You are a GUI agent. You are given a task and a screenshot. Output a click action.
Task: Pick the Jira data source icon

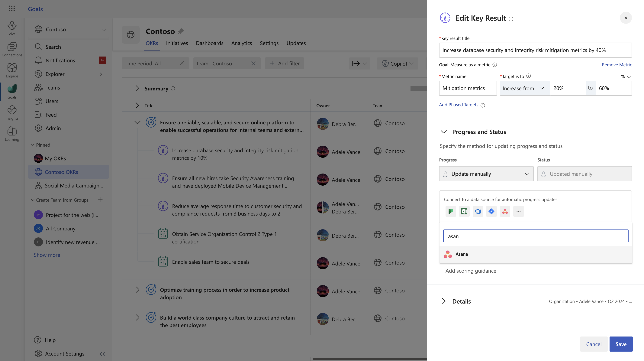point(491,211)
